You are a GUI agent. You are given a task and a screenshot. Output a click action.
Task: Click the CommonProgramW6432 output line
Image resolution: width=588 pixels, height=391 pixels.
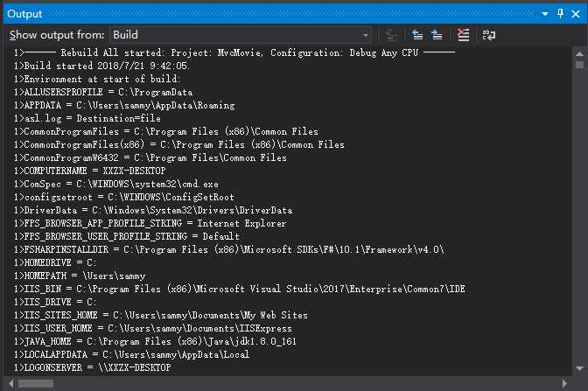click(x=150, y=157)
